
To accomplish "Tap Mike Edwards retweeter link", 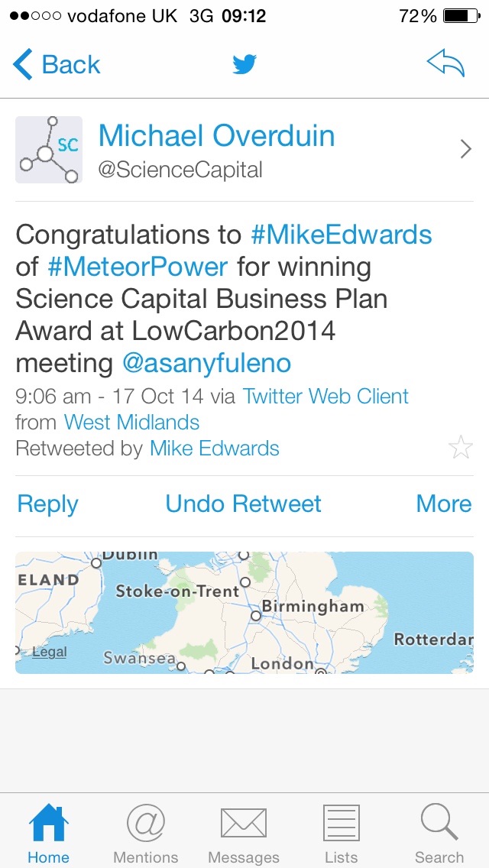I will (x=214, y=449).
